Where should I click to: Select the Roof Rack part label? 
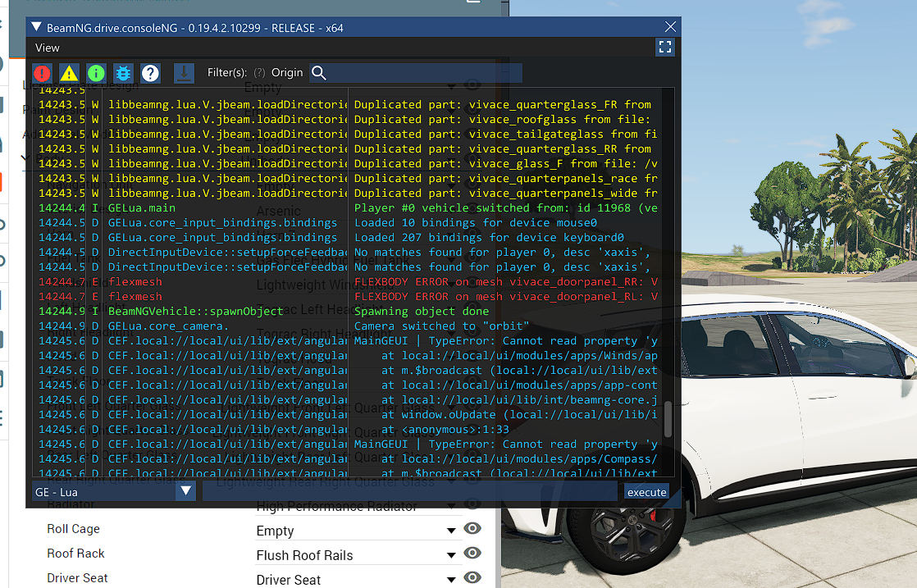(75, 554)
